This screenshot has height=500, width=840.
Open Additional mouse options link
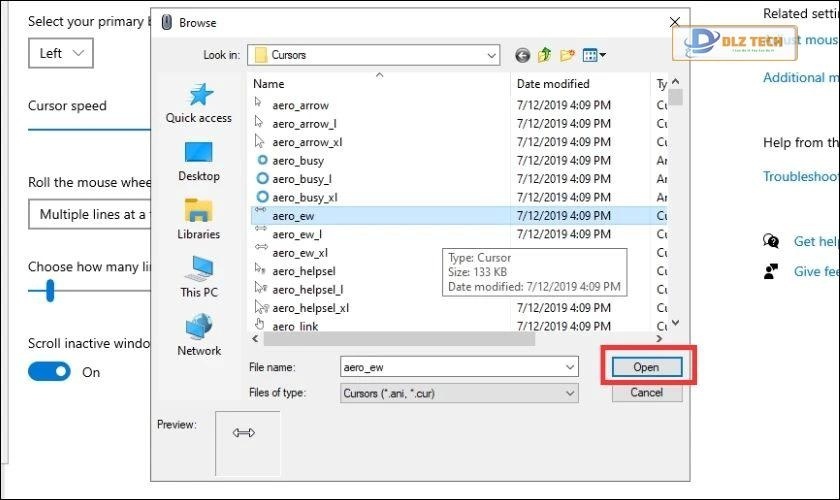point(801,78)
